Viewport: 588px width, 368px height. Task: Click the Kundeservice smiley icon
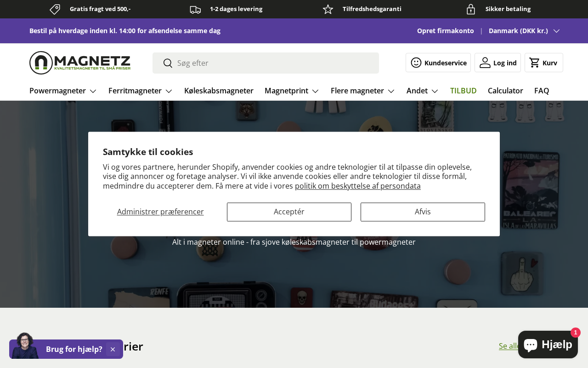[x=416, y=63]
